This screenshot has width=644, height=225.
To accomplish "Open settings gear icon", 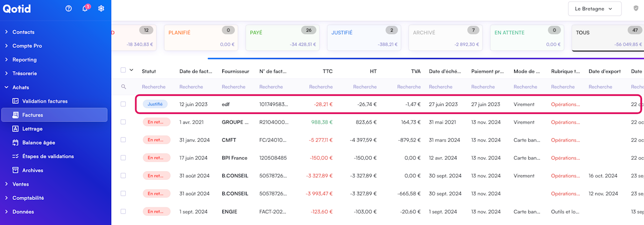I will pyautogui.click(x=101, y=9).
